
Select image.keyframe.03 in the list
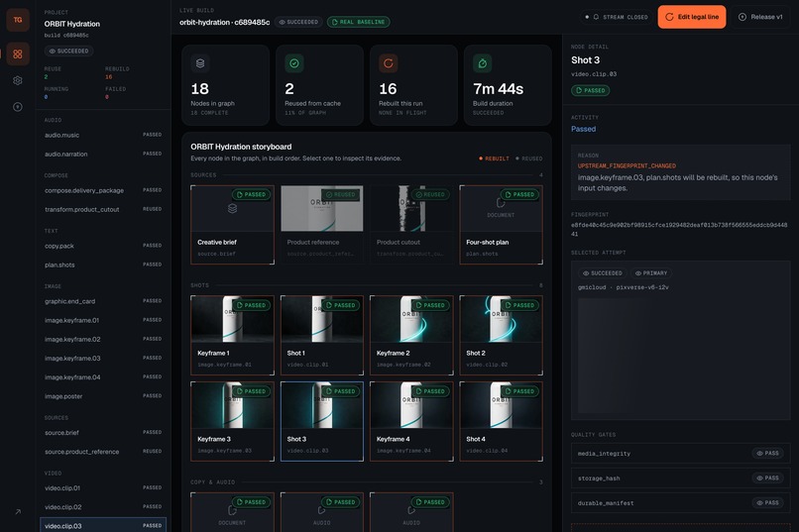pyautogui.click(x=103, y=359)
